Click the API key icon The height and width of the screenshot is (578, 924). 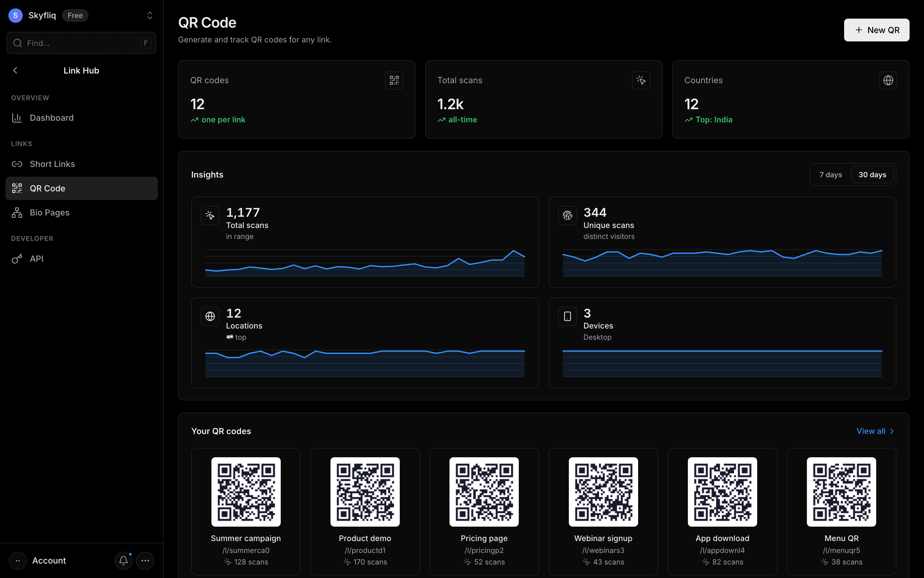(x=17, y=259)
